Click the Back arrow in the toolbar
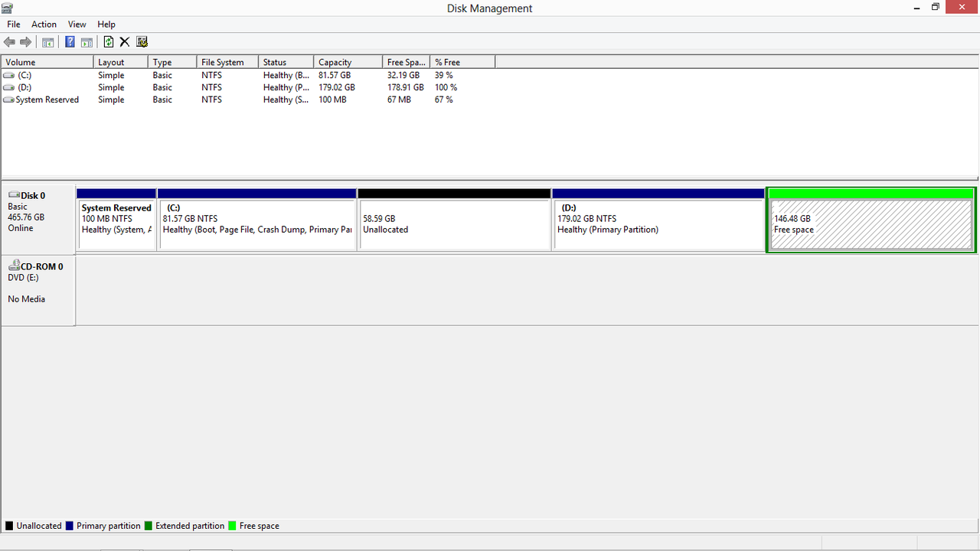The image size is (980, 551). point(10,42)
